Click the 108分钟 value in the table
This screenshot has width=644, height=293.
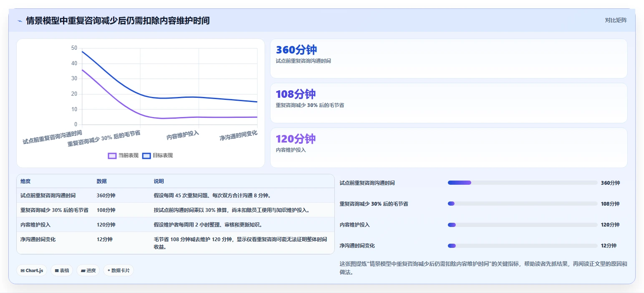pyautogui.click(x=106, y=210)
